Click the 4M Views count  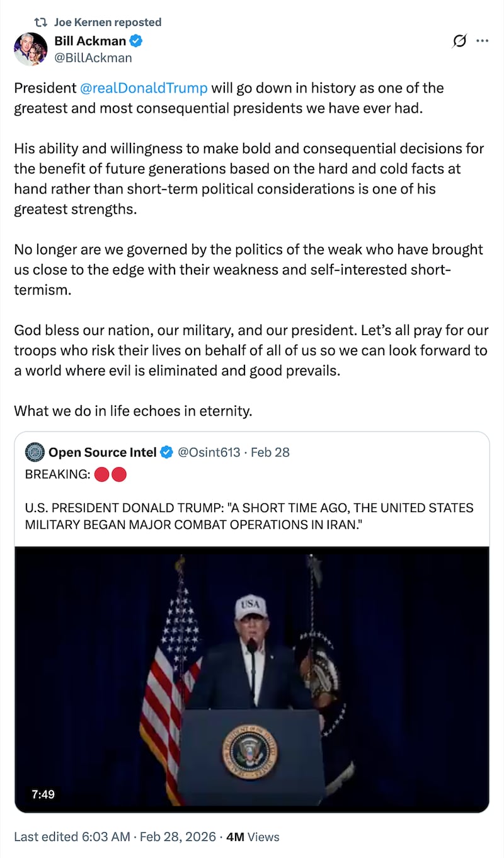click(x=253, y=837)
